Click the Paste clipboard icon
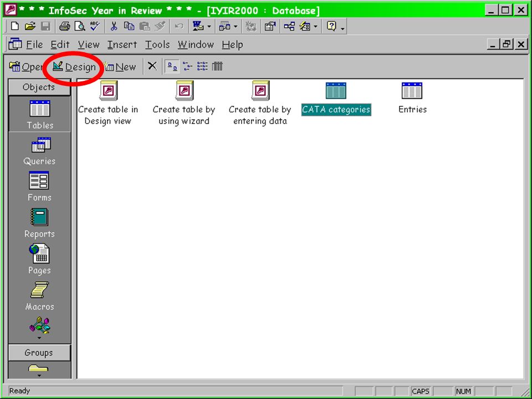532x399 pixels. point(145,26)
